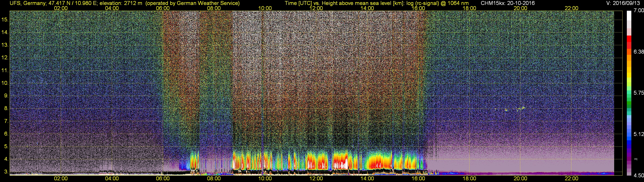The image size is (644, 182).
Task: Click the 12:00 label on the top time axis
Action: 316,8
